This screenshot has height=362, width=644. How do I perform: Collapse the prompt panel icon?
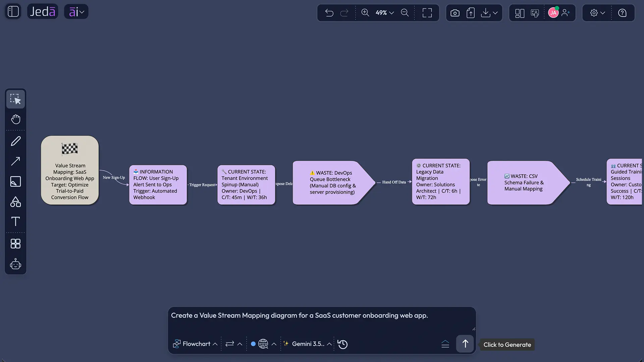click(445, 344)
